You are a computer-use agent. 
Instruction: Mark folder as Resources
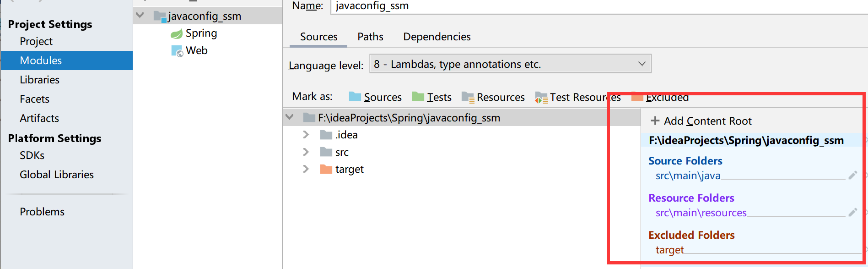tap(493, 97)
